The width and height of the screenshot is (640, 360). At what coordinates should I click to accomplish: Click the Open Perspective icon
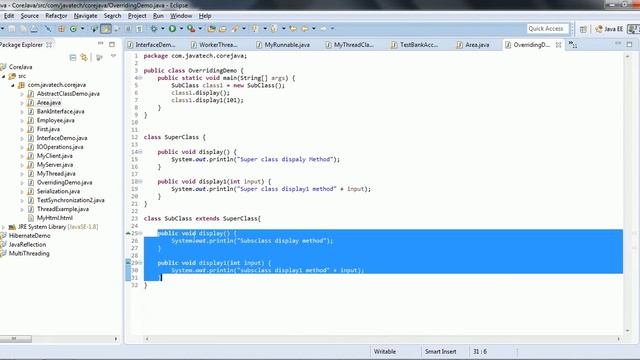pos(583,29)
